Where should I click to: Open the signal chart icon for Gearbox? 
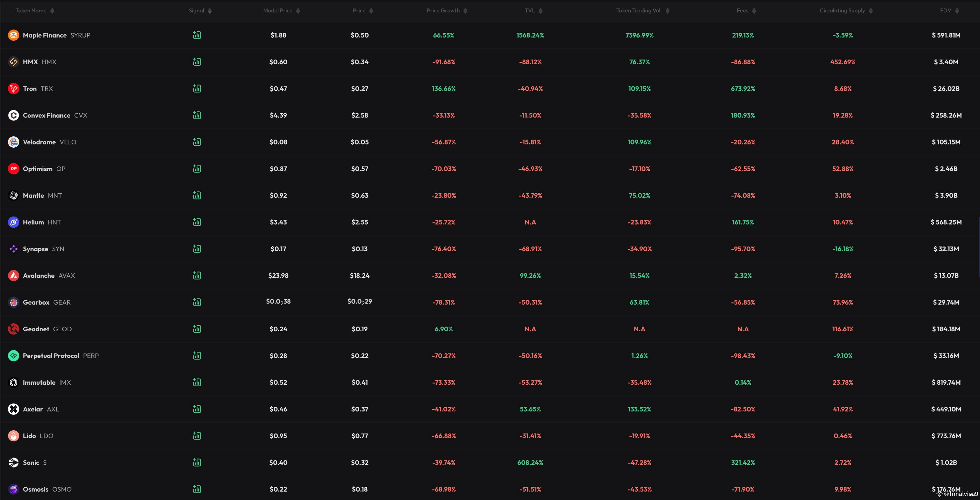197,302
